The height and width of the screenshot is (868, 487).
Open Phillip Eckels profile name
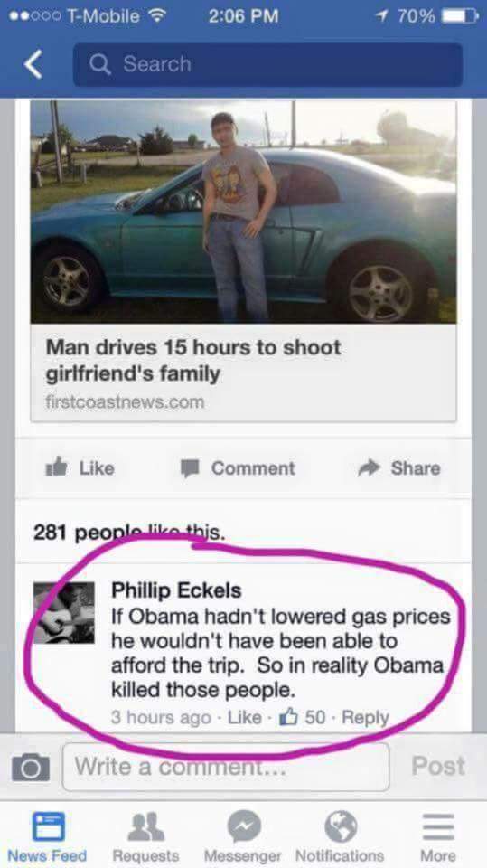(176, 590)
